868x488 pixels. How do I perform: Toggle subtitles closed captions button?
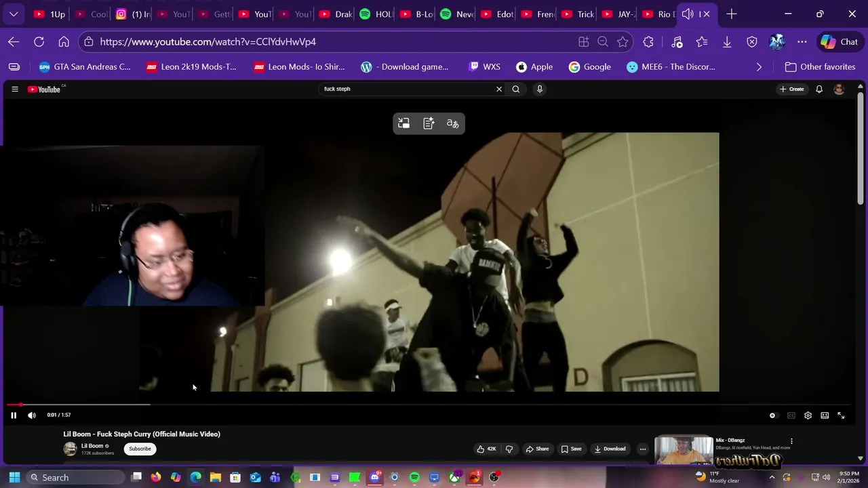[791, 415]
